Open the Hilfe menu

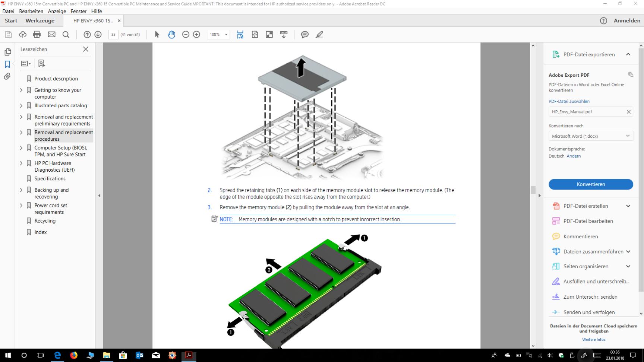[97, 11]
